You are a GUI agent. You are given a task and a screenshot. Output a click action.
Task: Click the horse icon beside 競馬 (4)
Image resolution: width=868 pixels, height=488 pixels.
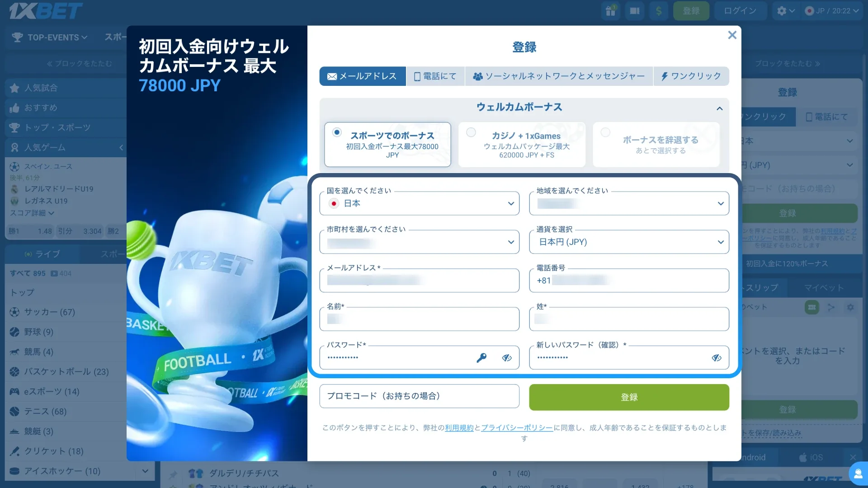14,352
